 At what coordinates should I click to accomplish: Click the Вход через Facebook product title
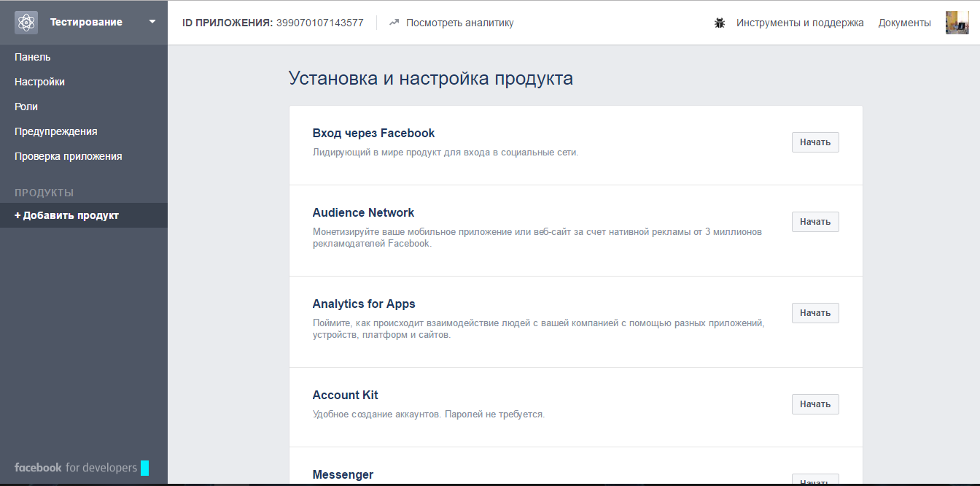(x=373, y=133)
